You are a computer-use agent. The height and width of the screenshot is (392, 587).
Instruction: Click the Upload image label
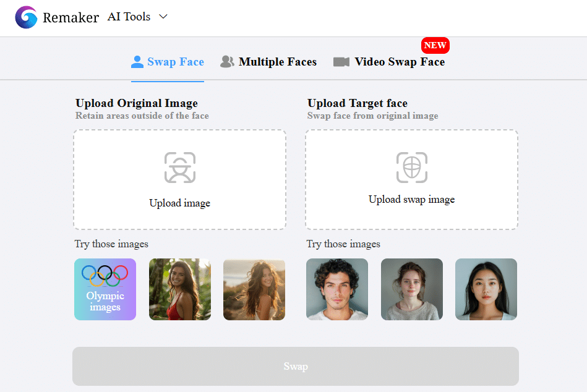coord(179,203)
